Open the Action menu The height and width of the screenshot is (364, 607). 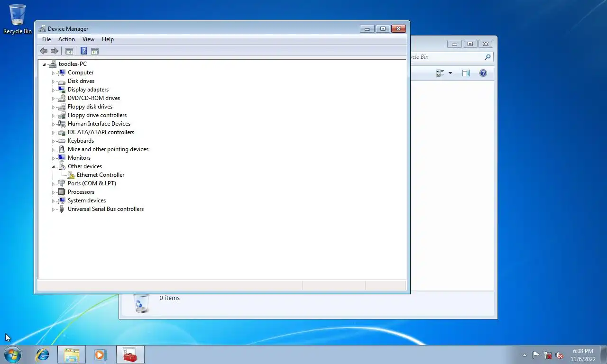pyautogui.click(x=66, y=39)
